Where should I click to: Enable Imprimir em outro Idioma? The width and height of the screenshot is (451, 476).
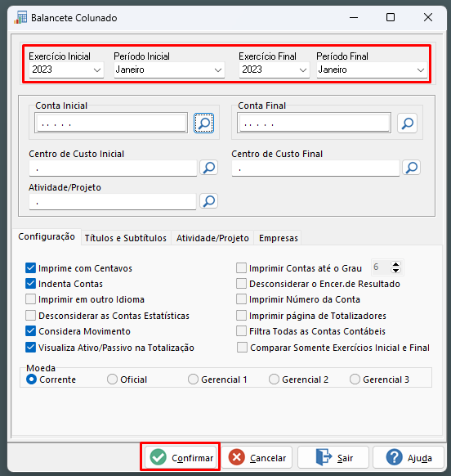tap(30, 299)
